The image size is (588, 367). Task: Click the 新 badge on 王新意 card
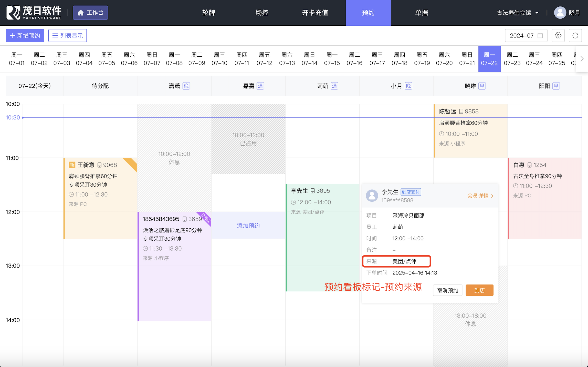click(72, 165)
